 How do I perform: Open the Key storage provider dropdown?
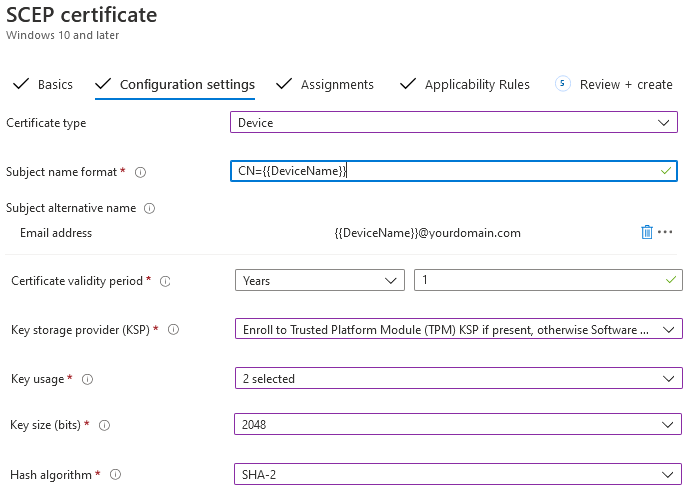pyautogui.click(x=459, y=329)
